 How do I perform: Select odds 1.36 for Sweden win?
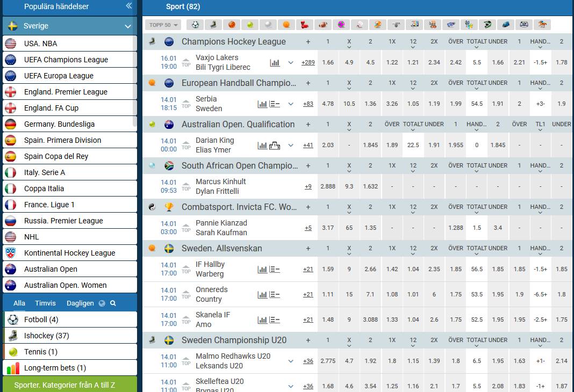click(370, 104)
